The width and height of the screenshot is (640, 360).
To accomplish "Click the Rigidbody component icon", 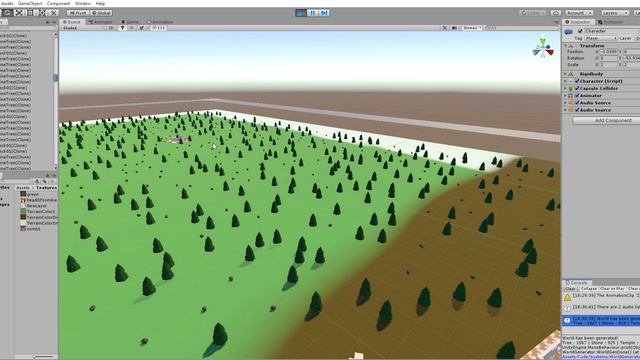I will click(571, 74).
